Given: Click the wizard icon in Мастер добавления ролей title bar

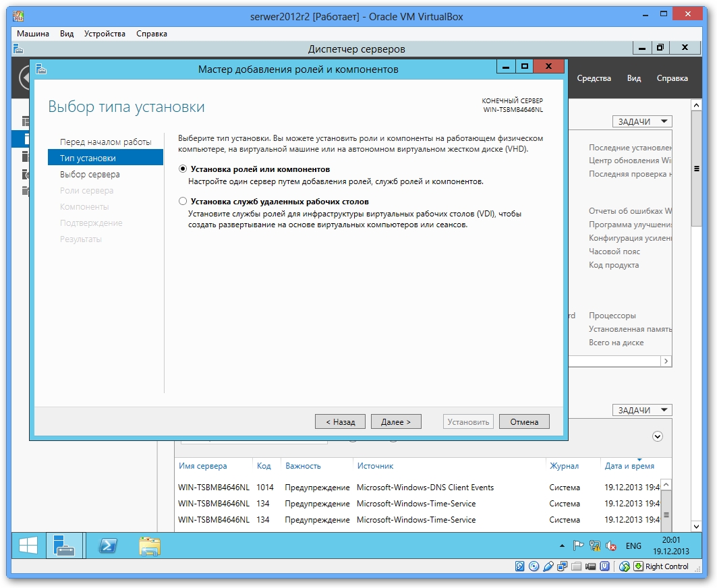Looking at the screenshot, I should tap(41, 69).
